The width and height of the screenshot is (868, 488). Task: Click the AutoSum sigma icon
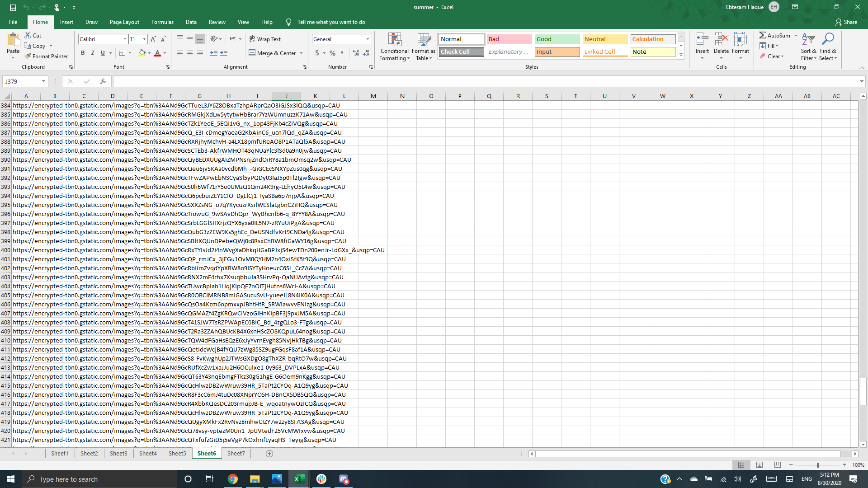click(x=762, y=35)
